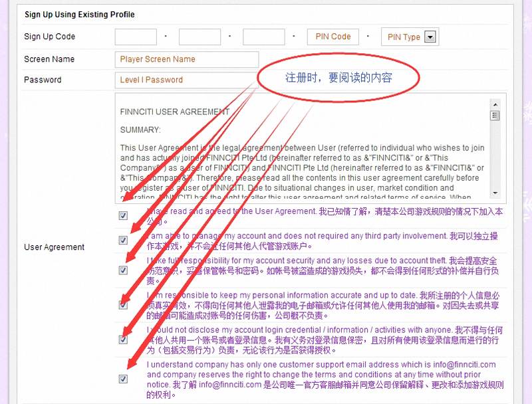
Task: Focus the PIN Code input field
Action: click(x=332, y=37)
